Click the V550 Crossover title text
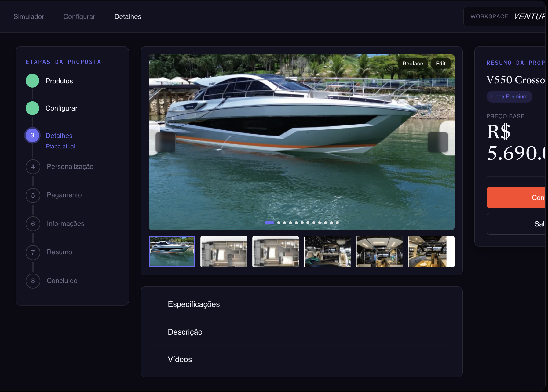Viewport: 548px width, 392px height. 516,80
